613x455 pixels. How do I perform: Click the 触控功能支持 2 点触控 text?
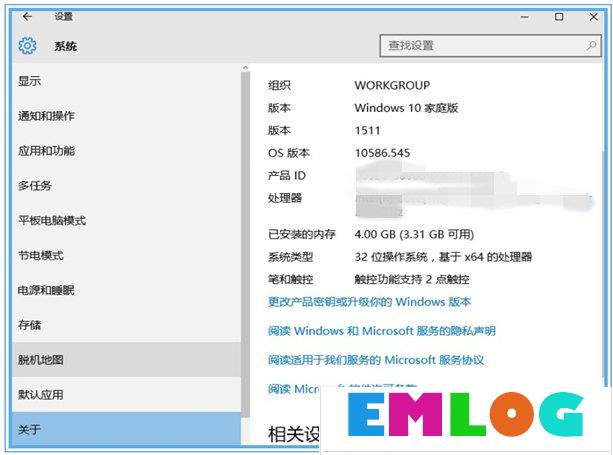412,279
